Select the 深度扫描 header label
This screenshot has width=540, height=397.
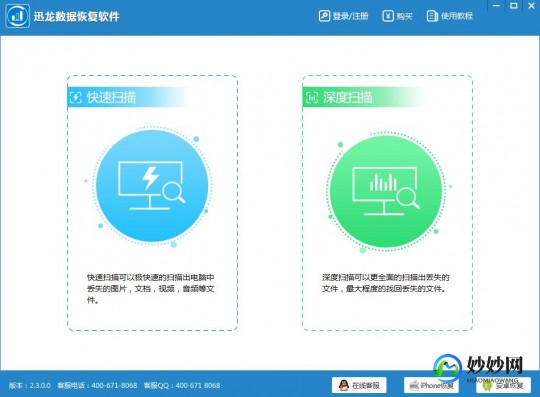click(347, 97)
